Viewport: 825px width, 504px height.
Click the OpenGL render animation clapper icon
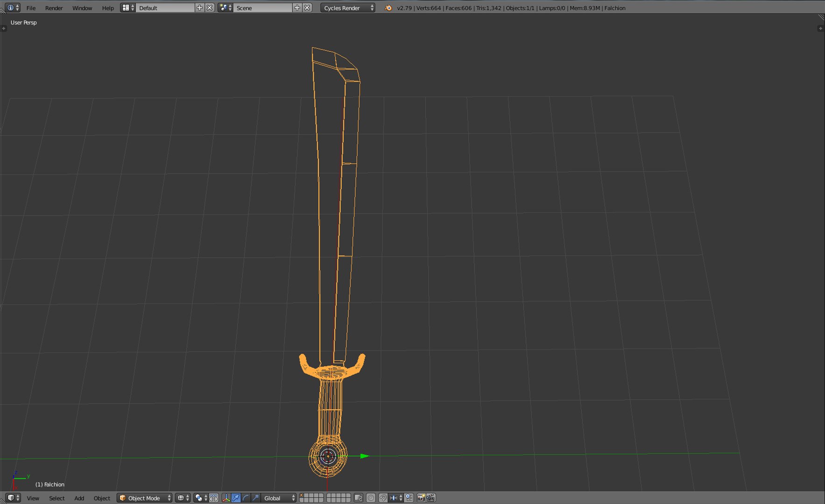431,498
